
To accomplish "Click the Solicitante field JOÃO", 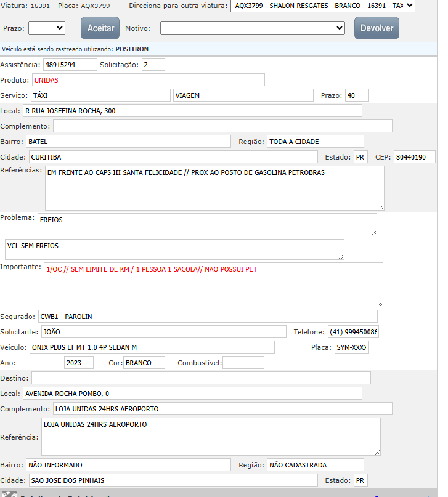I will (163, 331).
